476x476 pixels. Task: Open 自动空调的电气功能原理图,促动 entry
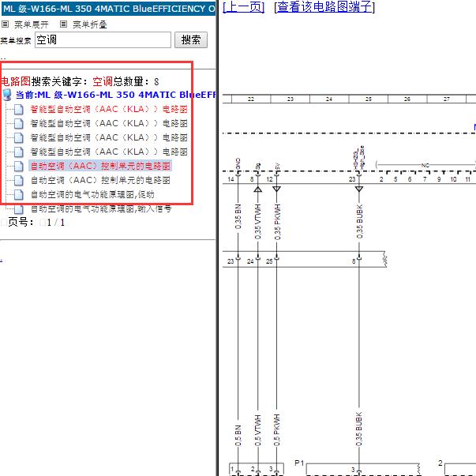[x=92, y=195]
